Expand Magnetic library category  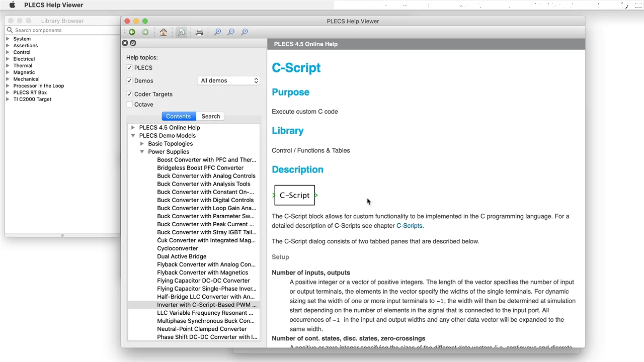pos(8,72)
